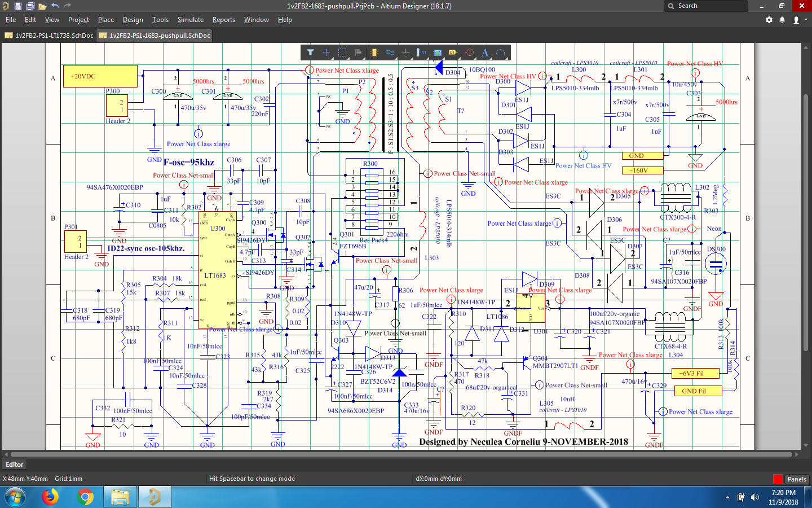Select the +160V output port
The image size is (812, 508).
(642, 170)
